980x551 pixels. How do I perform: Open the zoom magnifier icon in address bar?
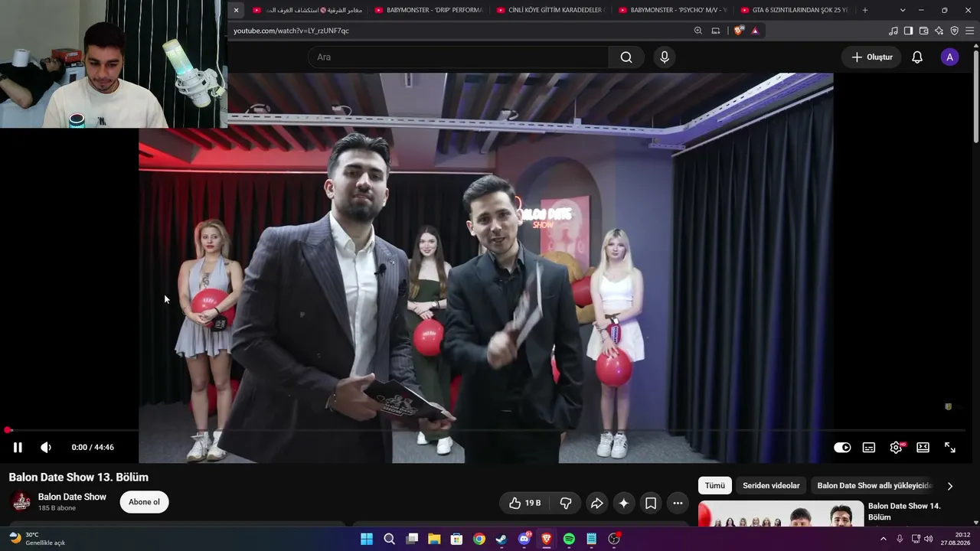698,31
